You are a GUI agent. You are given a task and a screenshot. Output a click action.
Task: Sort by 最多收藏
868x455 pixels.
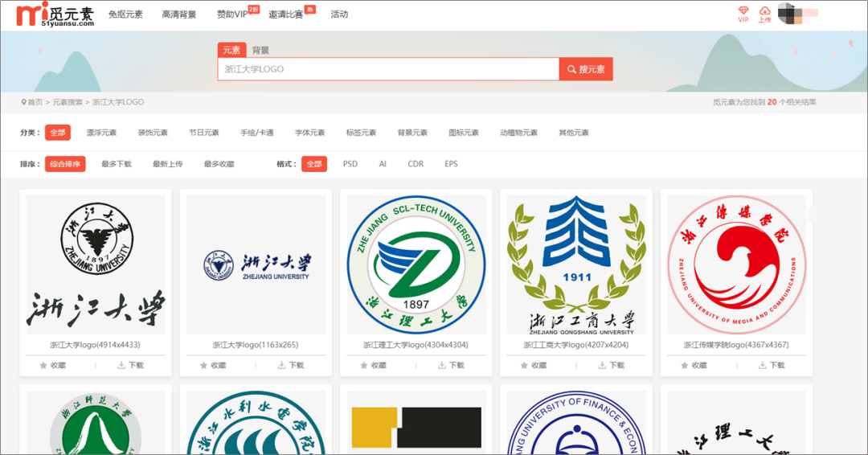tap(219, 164)
